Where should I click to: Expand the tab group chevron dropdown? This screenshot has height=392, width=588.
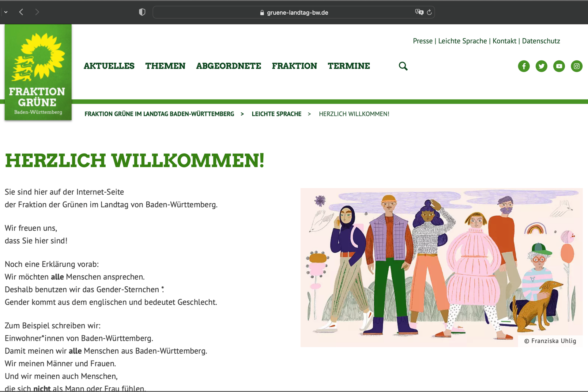pyautogui.click(x=6, y=12)
